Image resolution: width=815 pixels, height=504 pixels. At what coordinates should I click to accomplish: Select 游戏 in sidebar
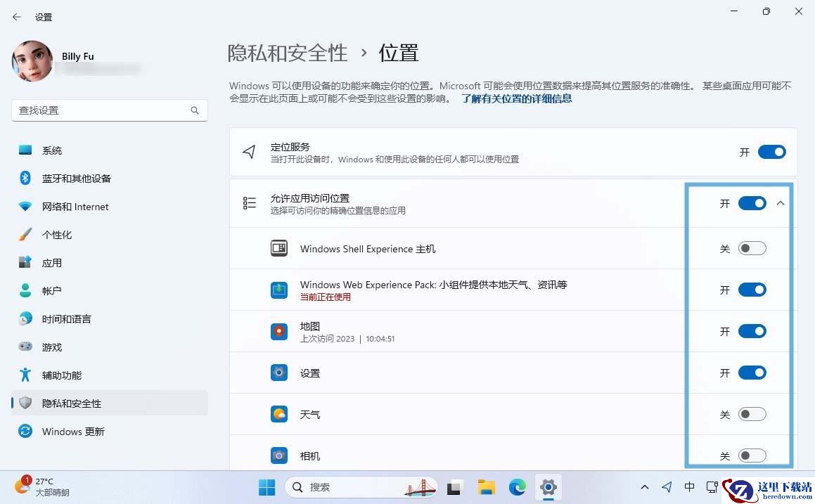click(109, 347)
